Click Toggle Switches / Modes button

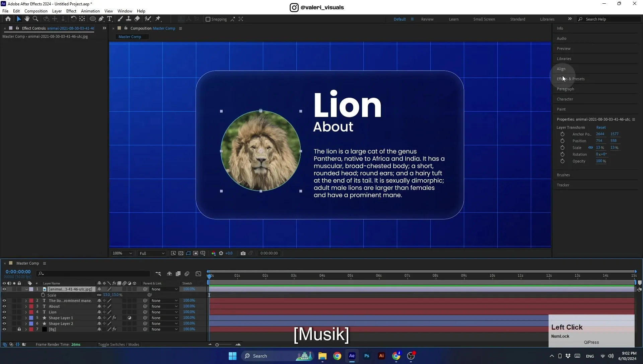click(x=119, y=345)
